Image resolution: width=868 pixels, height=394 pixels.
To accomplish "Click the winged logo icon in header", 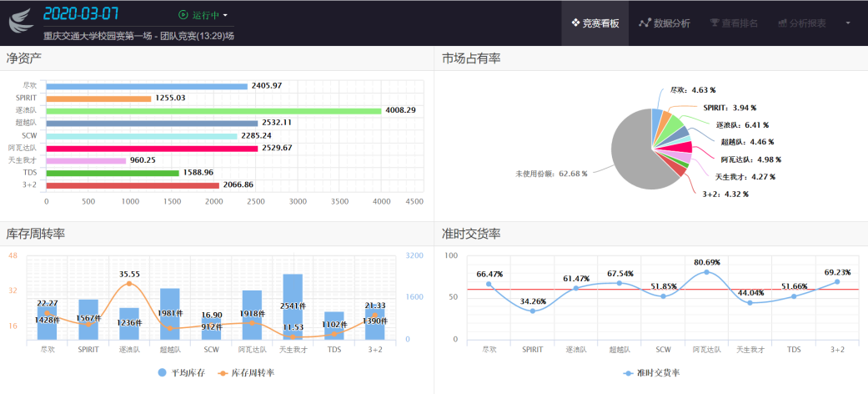I will click(x=22, y=19).
